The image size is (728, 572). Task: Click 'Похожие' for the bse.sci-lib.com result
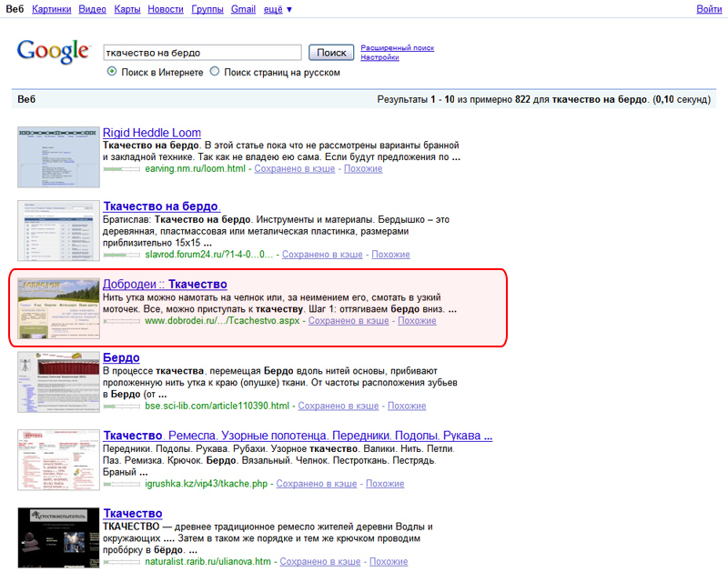tap(407, 406)
